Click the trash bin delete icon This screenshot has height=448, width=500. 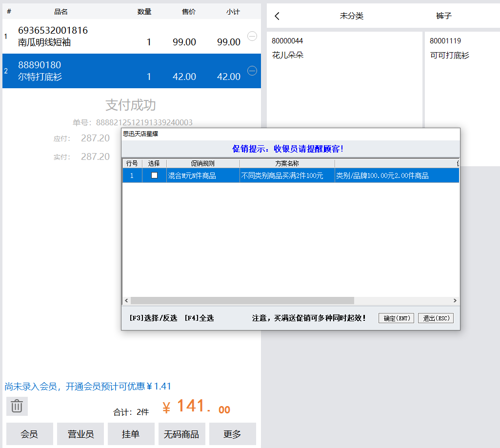[x=17, y=406]
